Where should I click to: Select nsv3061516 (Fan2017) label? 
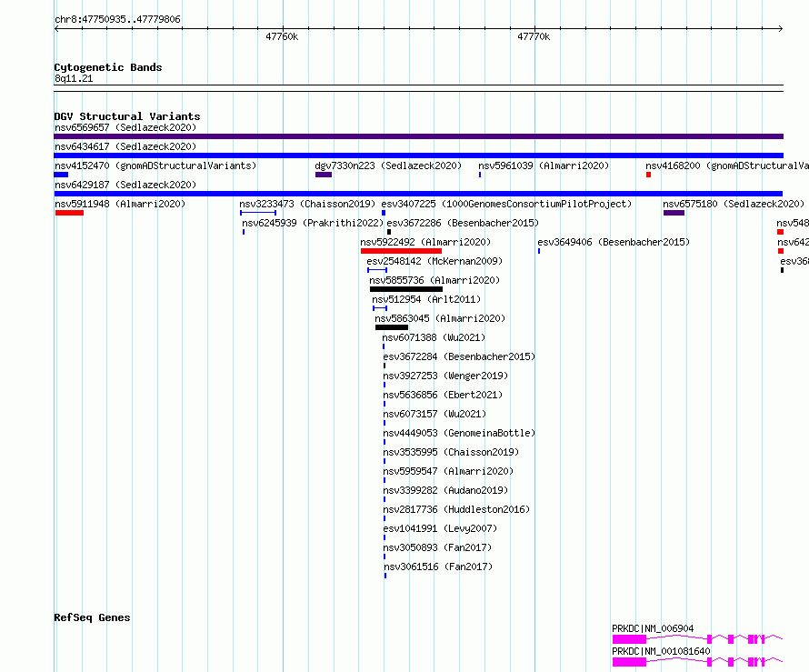click(438, 567)
